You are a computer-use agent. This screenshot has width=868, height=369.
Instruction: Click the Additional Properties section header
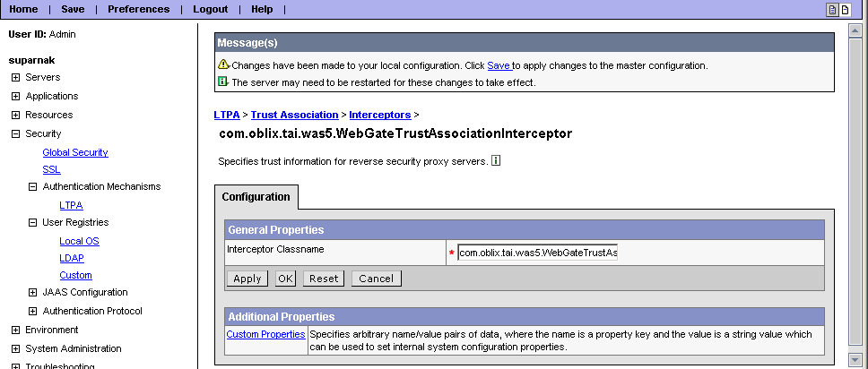[x=525, y=317]
